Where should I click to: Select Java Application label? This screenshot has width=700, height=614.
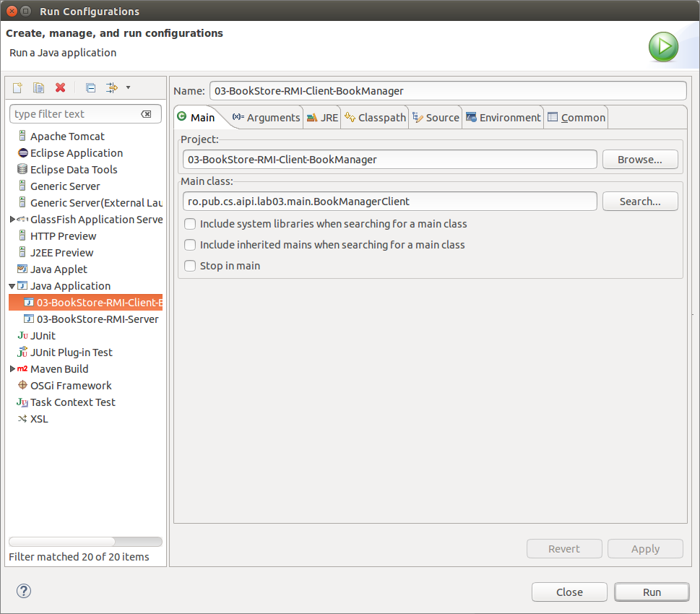(x=71, y=286)
